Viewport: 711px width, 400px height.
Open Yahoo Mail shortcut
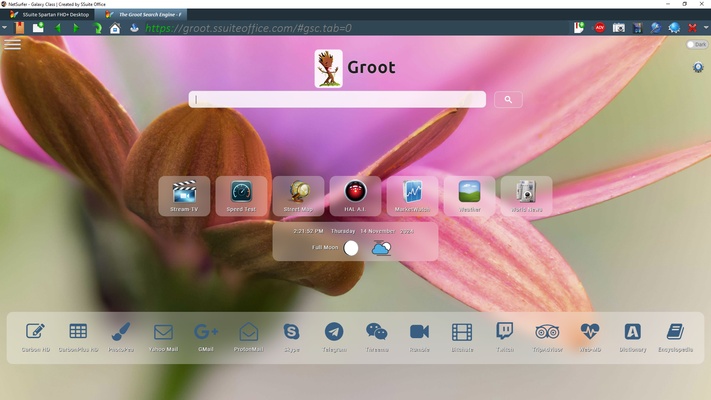tap(163, 337)
